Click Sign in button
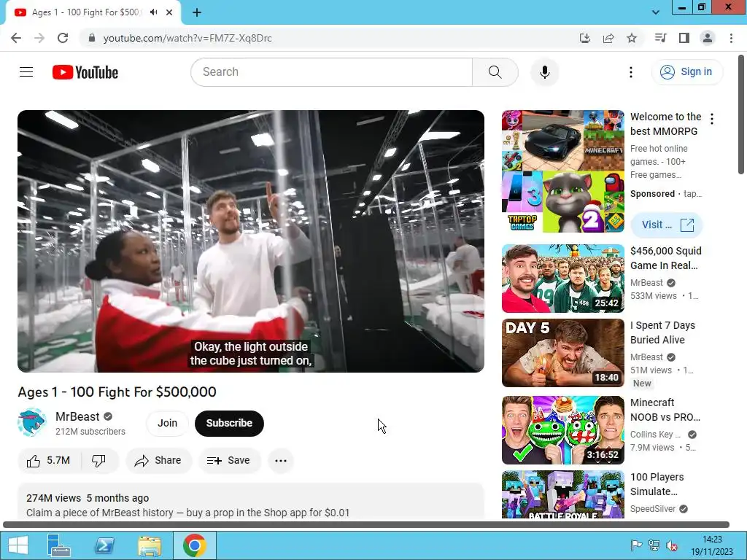The height and width of the screenshot is (560, 747). click(687, 72)
